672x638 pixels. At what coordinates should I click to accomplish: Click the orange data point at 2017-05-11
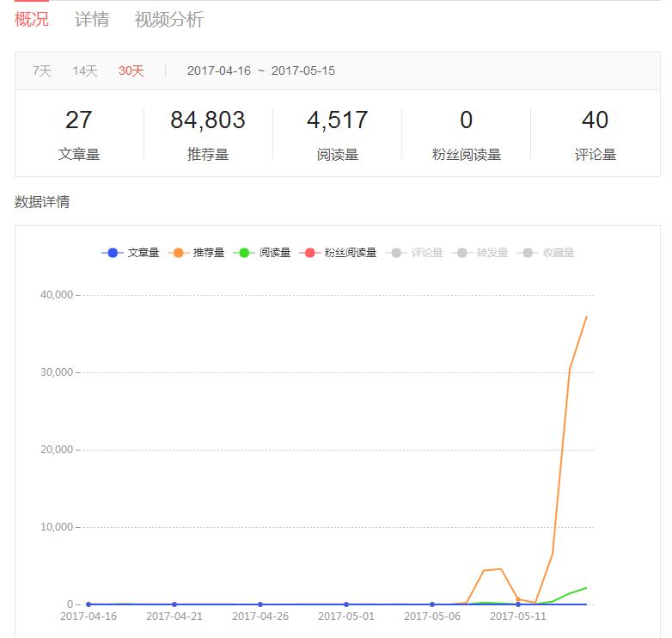pos(518,599)
